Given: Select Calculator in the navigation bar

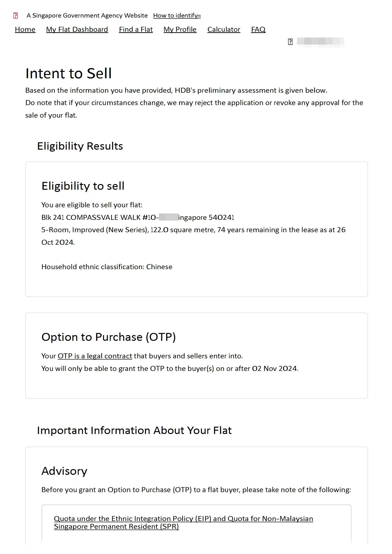Looking at the screenshot, I should [x=224, y=29].
